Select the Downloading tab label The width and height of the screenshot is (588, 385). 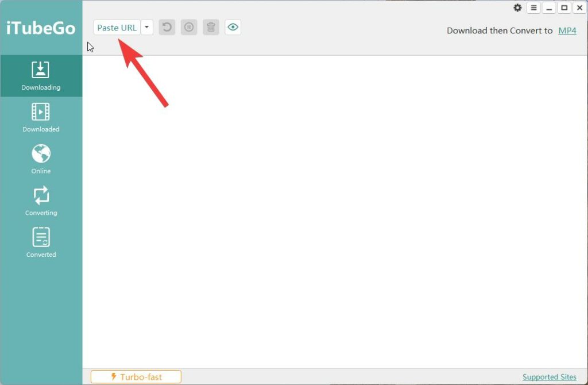pos(41,87)
